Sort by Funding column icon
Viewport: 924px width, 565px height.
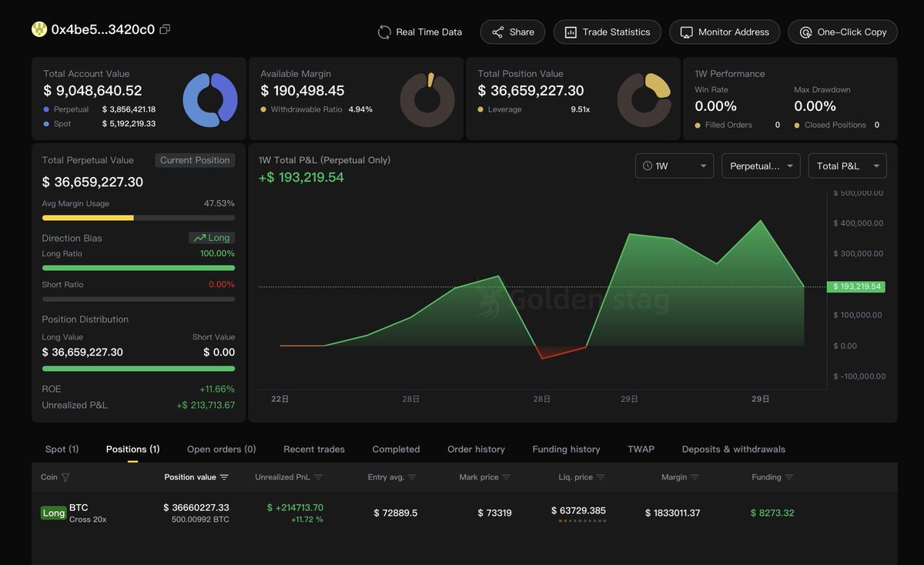coord(789,477)
